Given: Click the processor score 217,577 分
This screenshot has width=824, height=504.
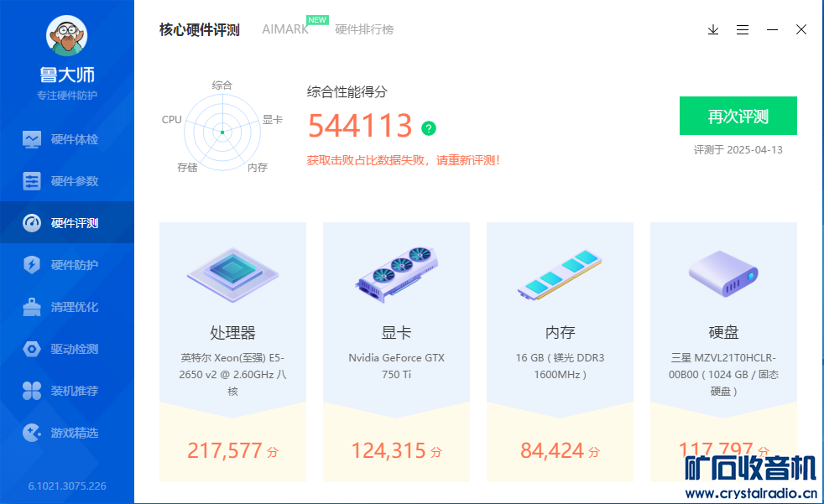Looking at the screenshot, I should [x=232, y=450].
